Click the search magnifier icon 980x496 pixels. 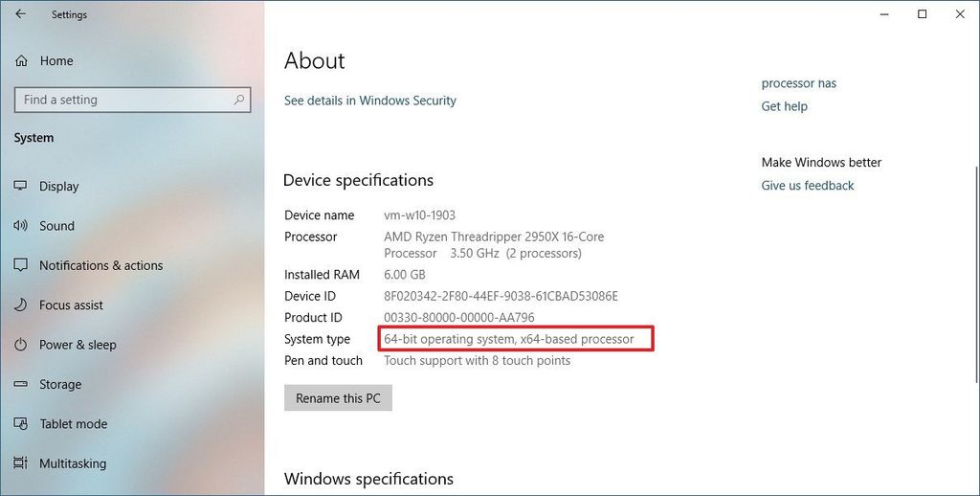click(239, 100)
